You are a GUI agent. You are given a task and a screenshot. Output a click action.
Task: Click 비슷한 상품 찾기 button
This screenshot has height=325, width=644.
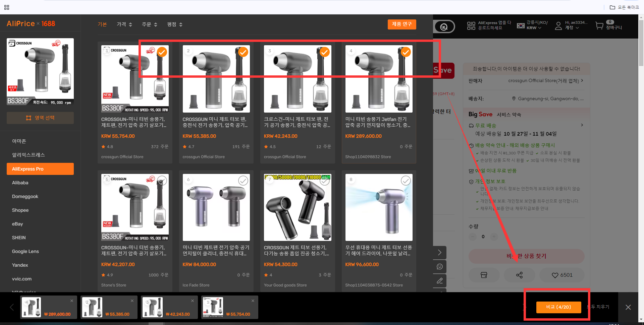[526, 256]
